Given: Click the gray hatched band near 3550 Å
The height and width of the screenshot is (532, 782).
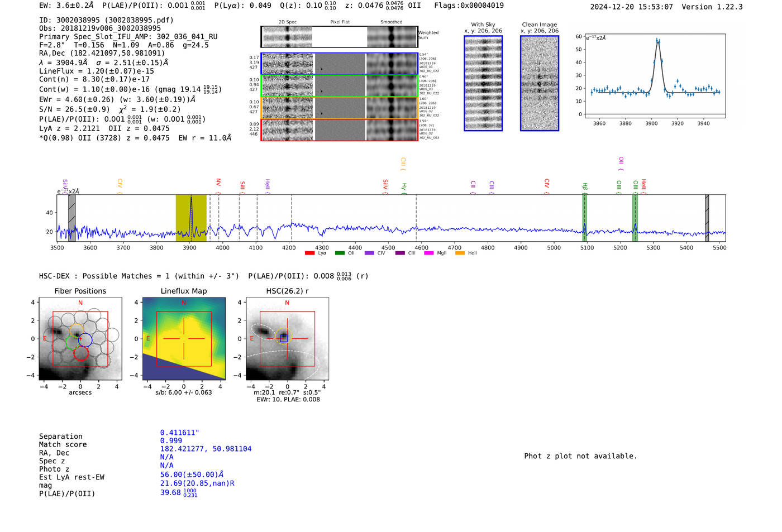Looking at the screenshot, I should pos(72,218).
